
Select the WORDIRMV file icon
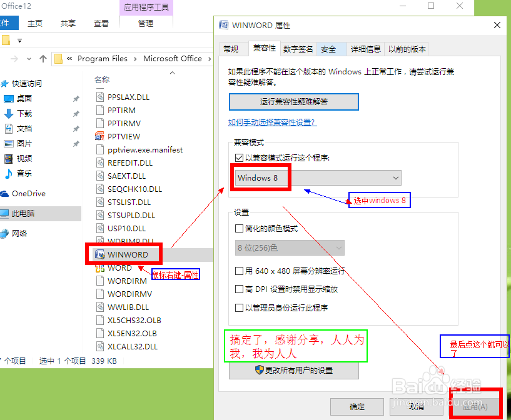[100, 294]
